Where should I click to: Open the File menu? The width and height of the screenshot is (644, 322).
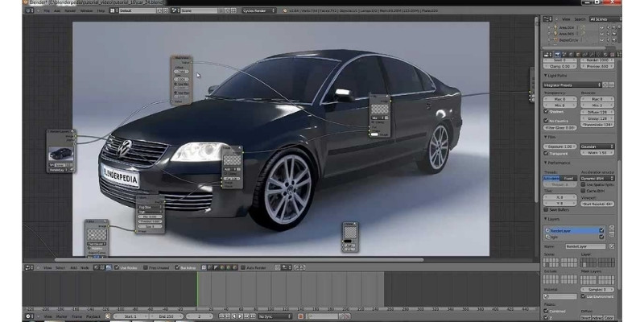pyautogui.click(x=47, y=10)
